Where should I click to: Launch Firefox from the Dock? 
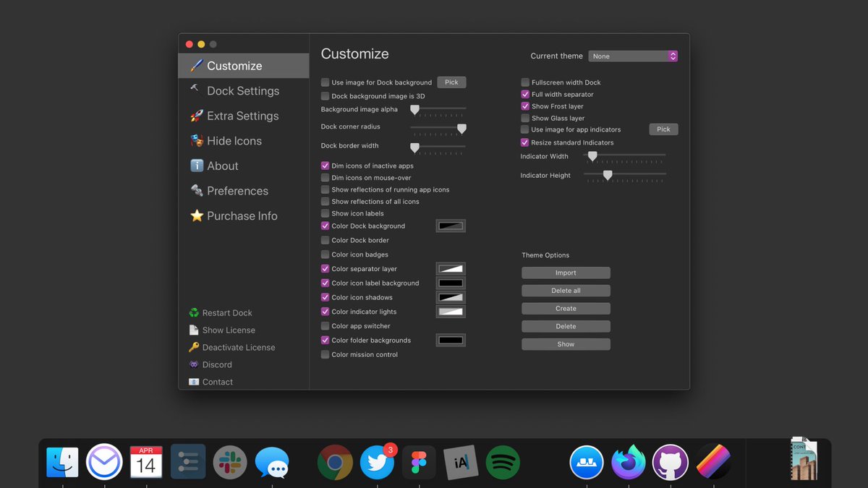pos(628,462)
